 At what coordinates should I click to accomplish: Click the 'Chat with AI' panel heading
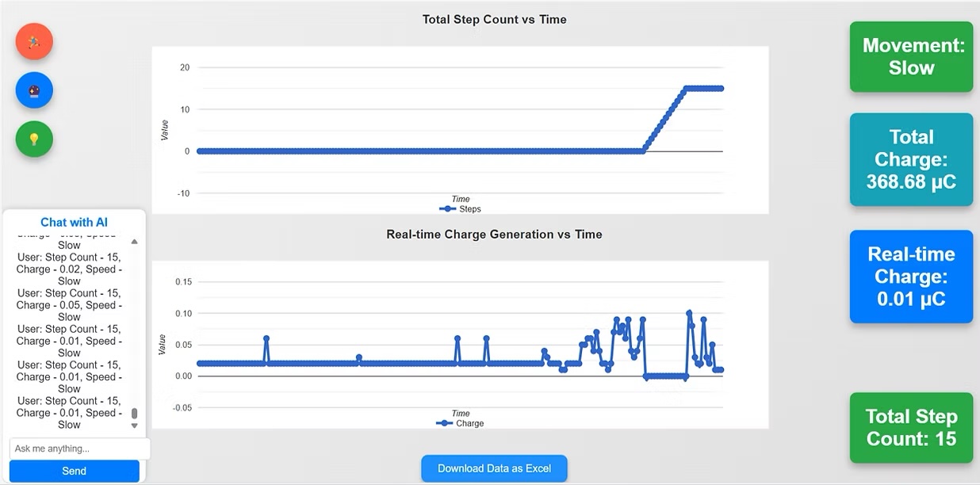point(74,223)
